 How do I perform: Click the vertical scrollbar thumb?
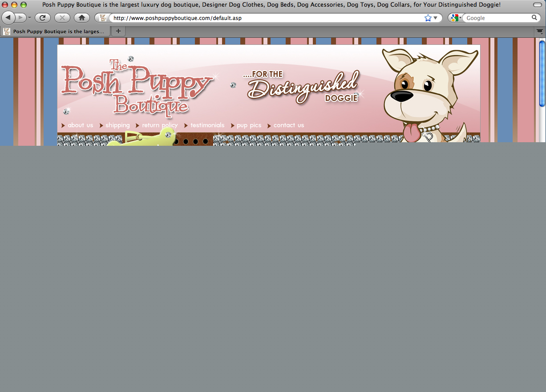pyautogui.click(x=542, y=73)
